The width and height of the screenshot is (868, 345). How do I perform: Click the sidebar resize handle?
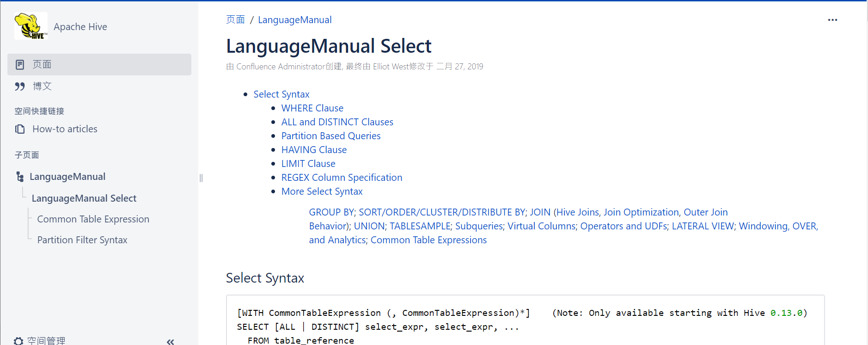pyautogui.click(x=201, y=178)
